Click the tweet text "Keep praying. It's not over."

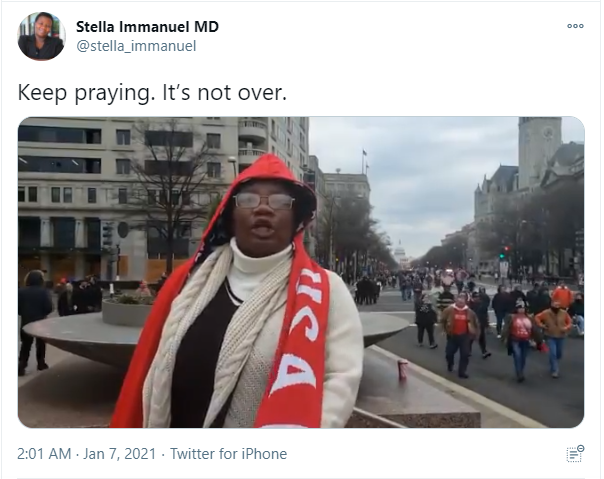click(152, 92)
